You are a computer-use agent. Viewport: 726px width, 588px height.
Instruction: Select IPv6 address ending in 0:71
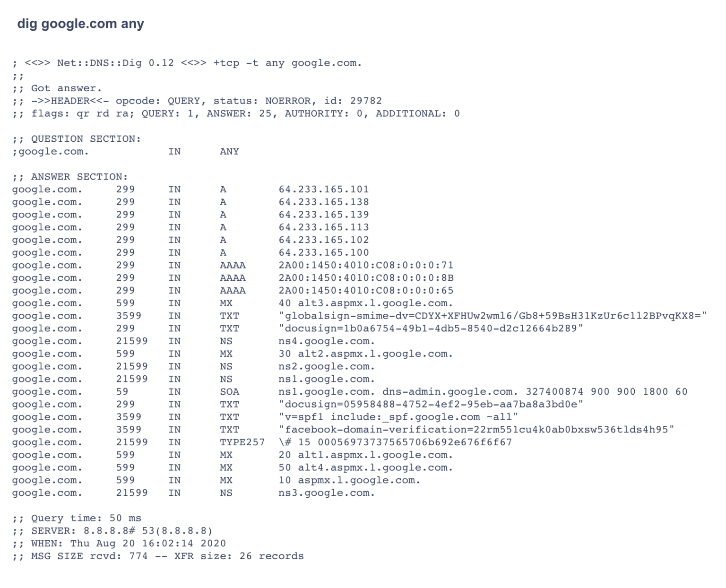point(366,266)
